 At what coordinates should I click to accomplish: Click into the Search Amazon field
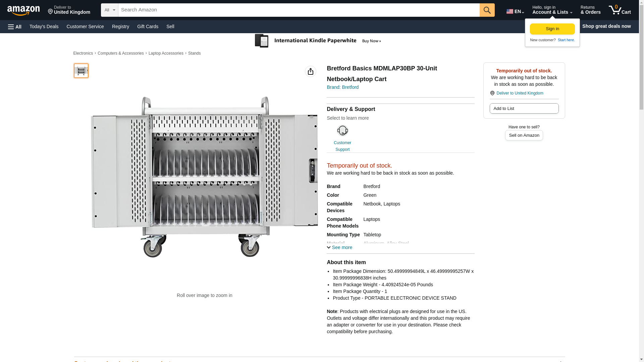[299, 10]
